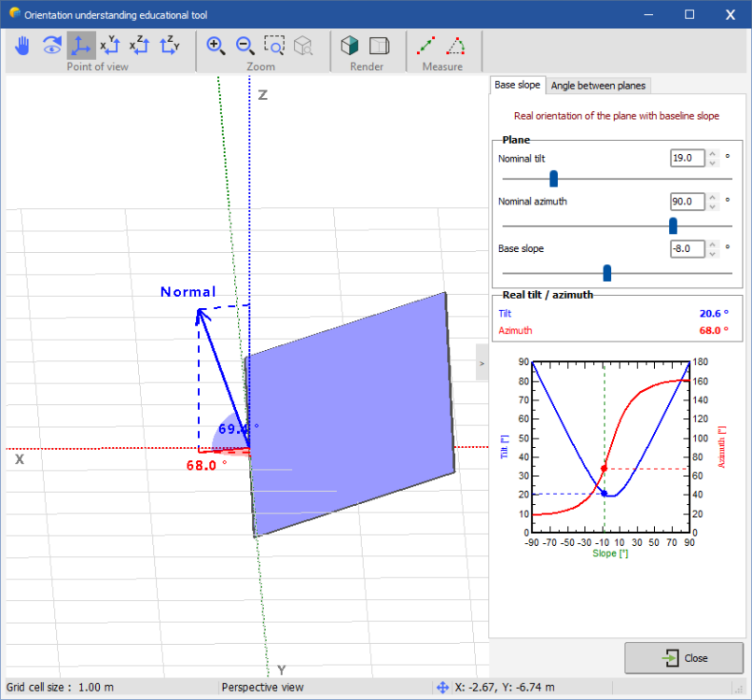Screen dimensions: 752x700
Task: Pick the measure angle triangle tool
Action: point(456,46)
